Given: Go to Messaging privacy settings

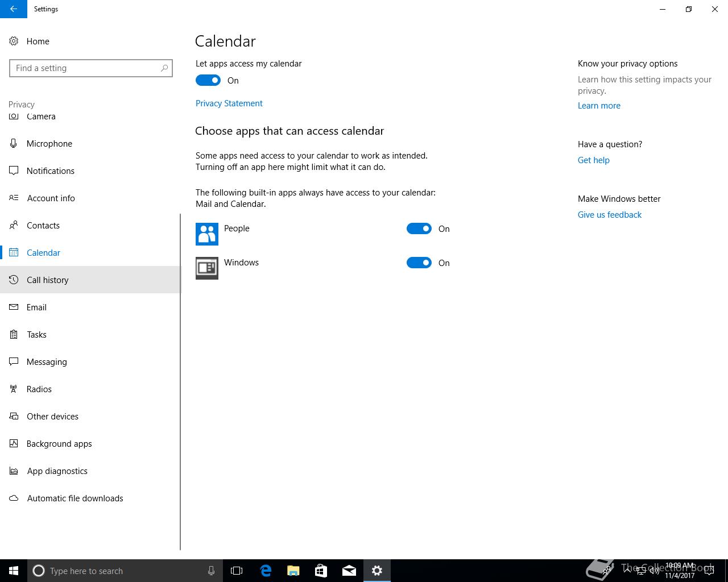Looking at the screenshot, I should [x=90, y=361].
